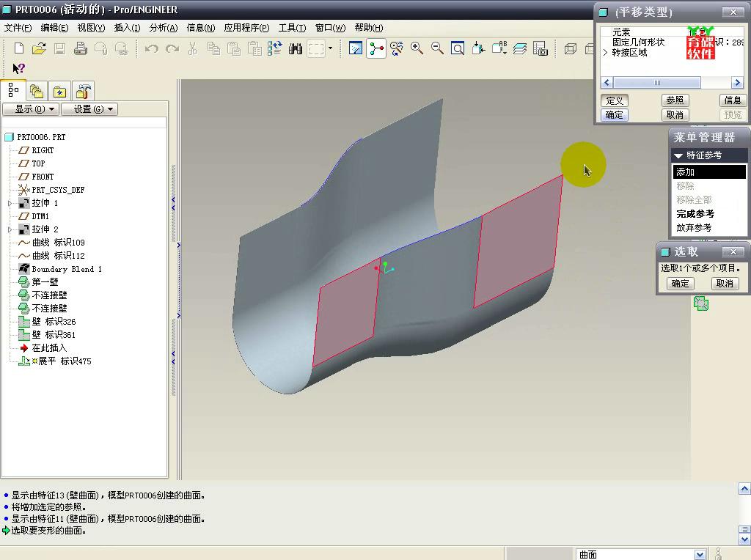Select 添加 in menu manager
The width and height of the screenshot is (751, 560).
(709, 172)
